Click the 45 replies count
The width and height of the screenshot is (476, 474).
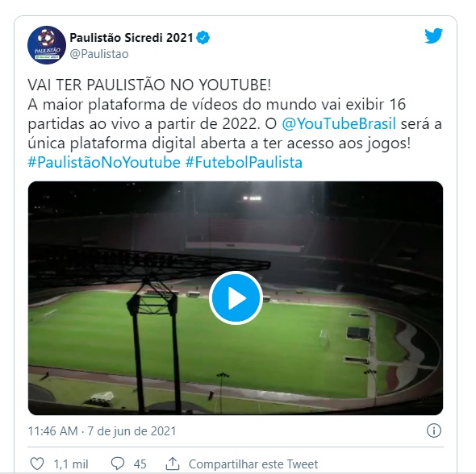coord(140,464)
